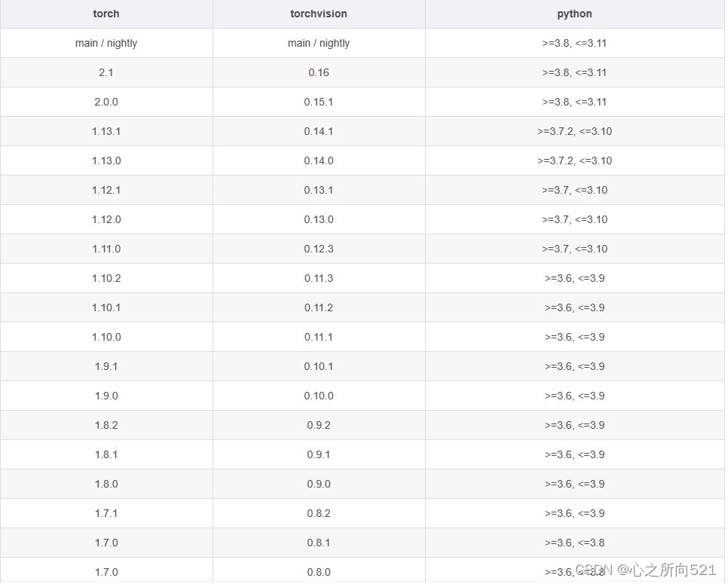Select python range in the main / nightly row
Image resolution: width=728 pixels, height=584 pixels.
(575, 43)
